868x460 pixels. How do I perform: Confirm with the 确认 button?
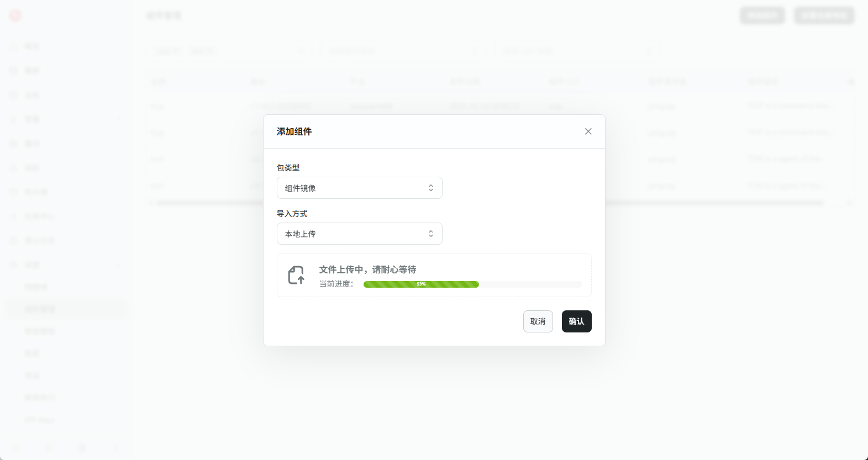[x=576, y=321]
